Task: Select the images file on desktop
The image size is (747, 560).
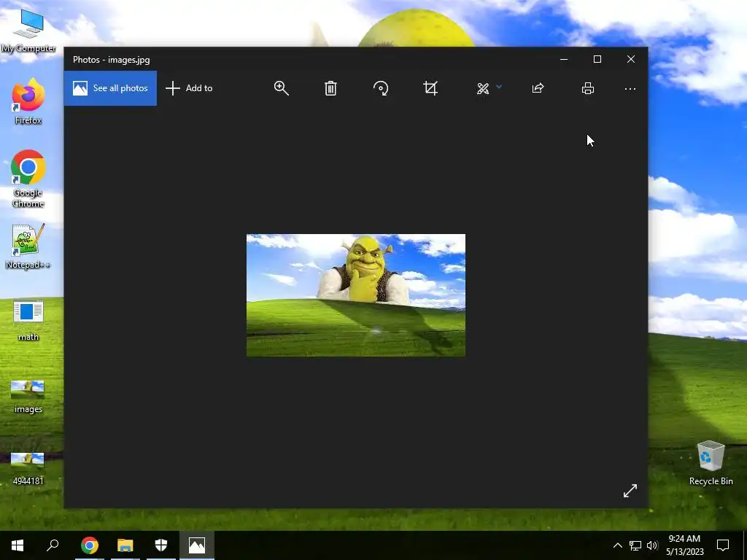Action: point(28,397)
